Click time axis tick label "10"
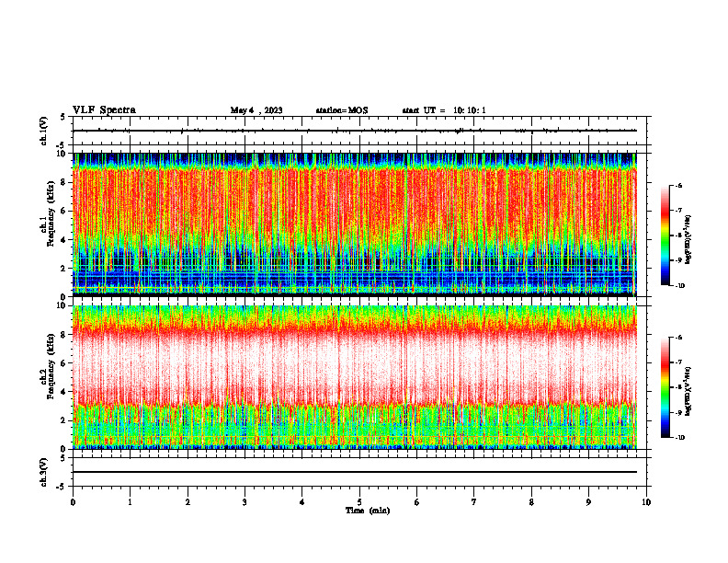This screenshot has width=728, height=563. [x=646, y=502]
